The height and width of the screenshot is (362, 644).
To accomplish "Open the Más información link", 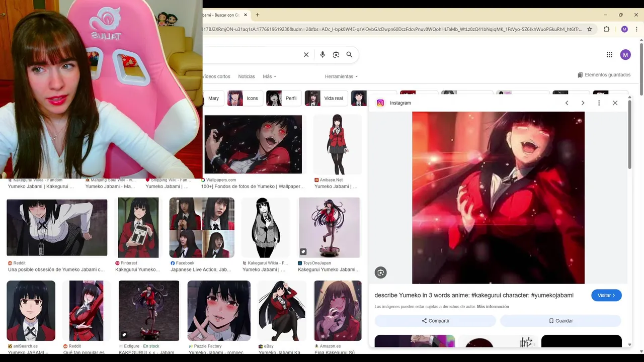I will (493, 307).
